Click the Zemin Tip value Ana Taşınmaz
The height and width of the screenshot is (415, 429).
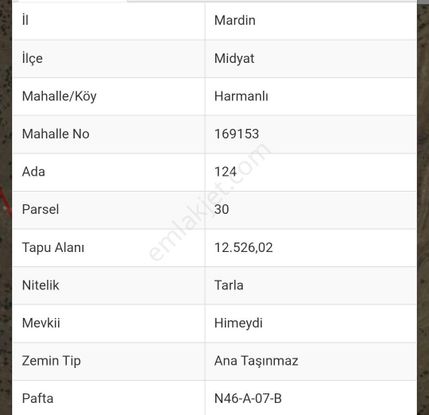tap(256, 361)
